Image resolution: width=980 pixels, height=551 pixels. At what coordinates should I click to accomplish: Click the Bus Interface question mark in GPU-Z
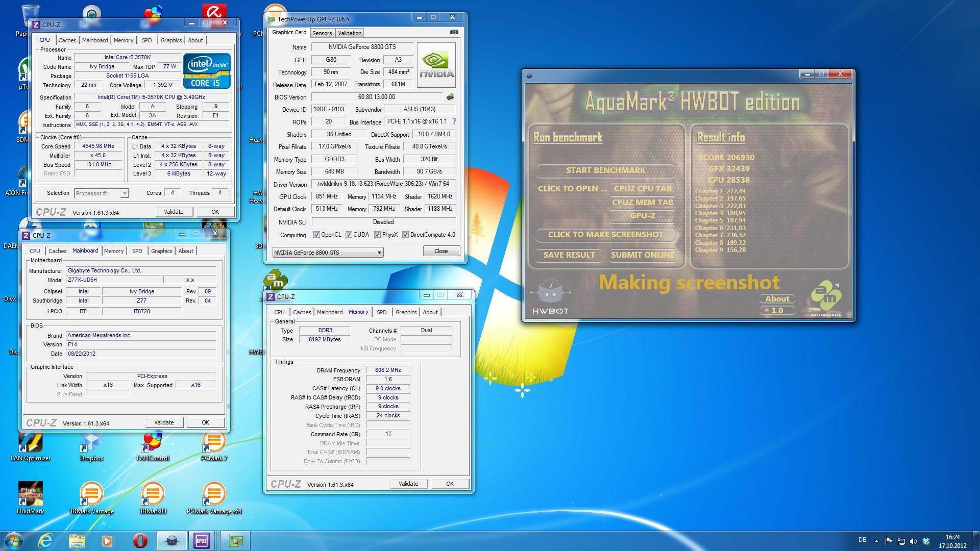454,121
